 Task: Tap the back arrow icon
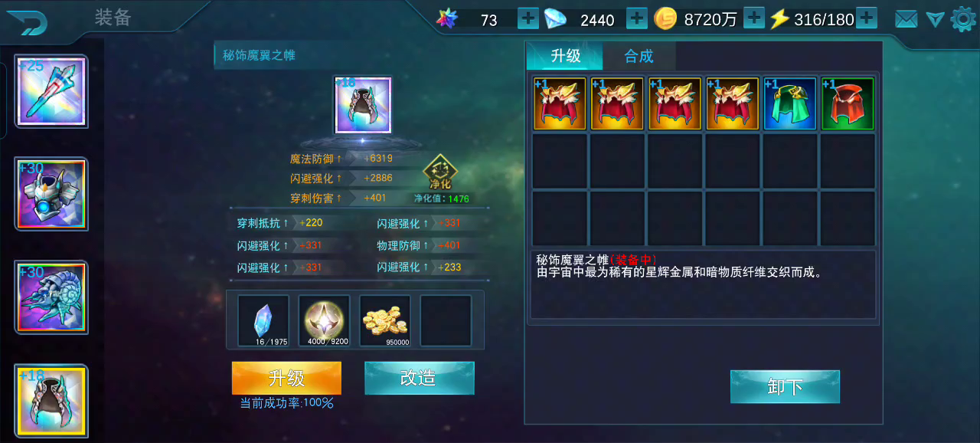(x=27, y=22)
